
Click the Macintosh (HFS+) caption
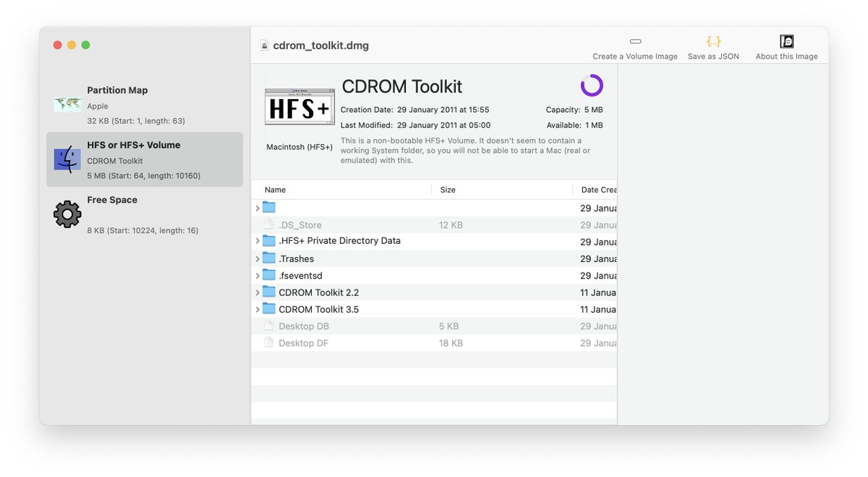pyautogui.click(x=299, y=147)
